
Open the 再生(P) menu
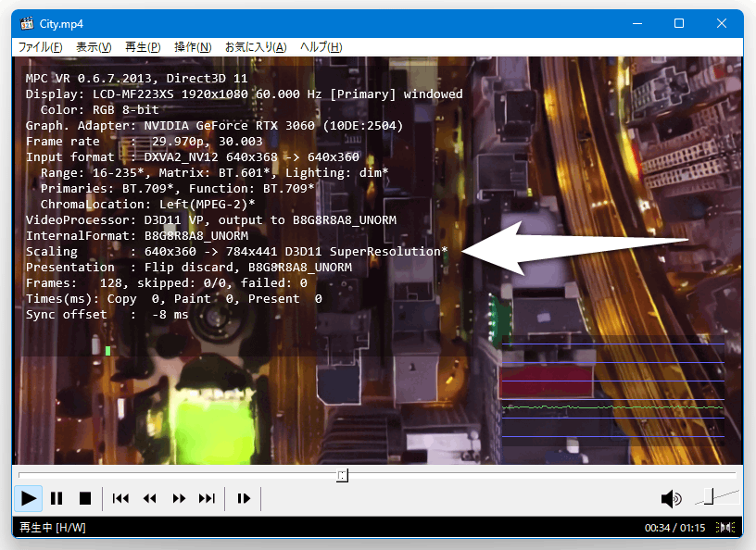(x=143, y=47)
